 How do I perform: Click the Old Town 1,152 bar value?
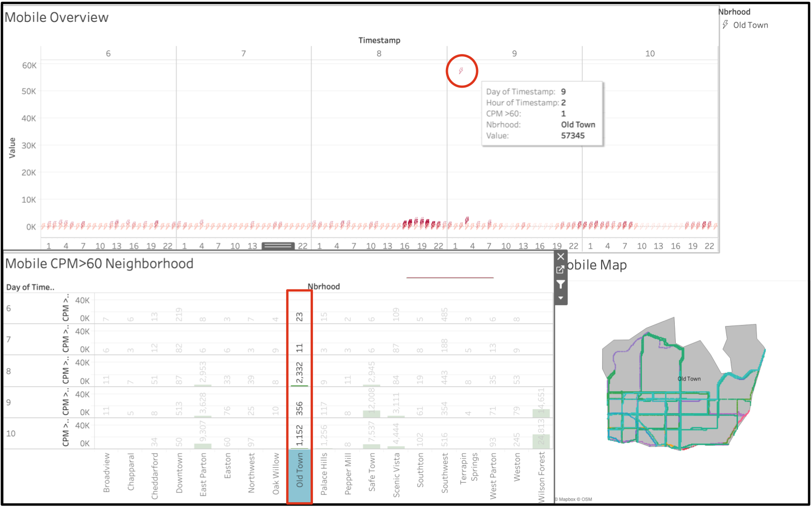pyautogui.click(x=299, y=435)
